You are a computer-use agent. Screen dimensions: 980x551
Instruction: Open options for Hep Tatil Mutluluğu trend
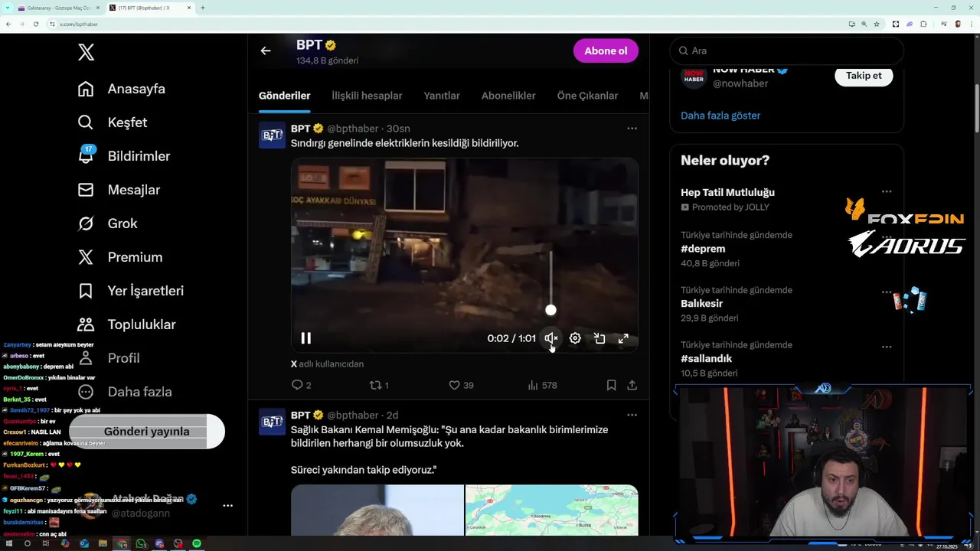point(887,191)
